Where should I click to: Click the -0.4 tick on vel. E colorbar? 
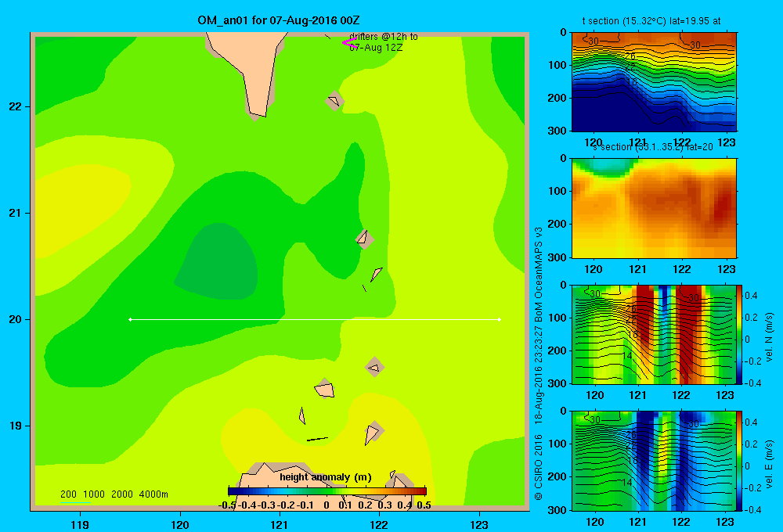[752, 509]
